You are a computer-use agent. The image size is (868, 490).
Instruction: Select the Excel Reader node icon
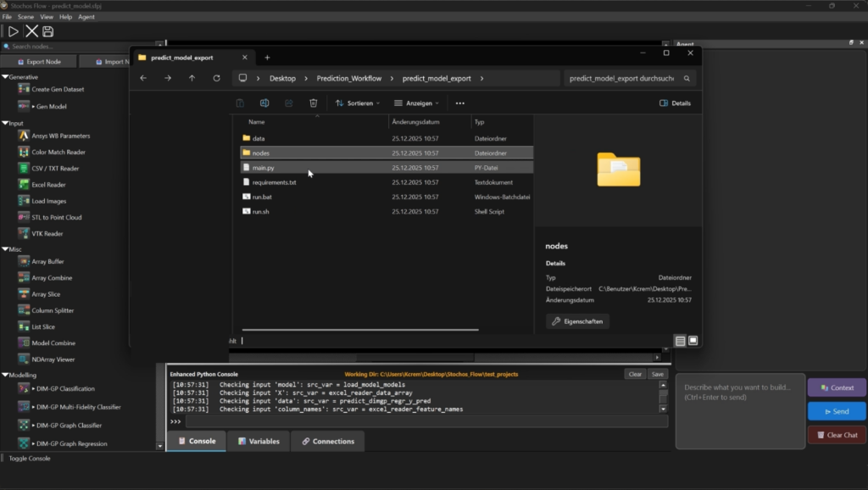click(24, 185)
